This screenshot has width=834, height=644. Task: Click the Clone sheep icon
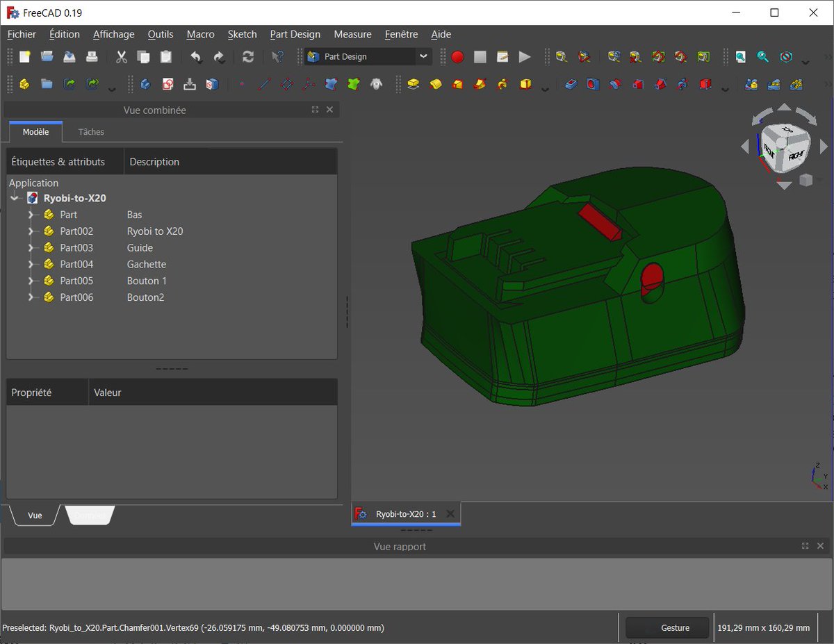tap(376, 84)
